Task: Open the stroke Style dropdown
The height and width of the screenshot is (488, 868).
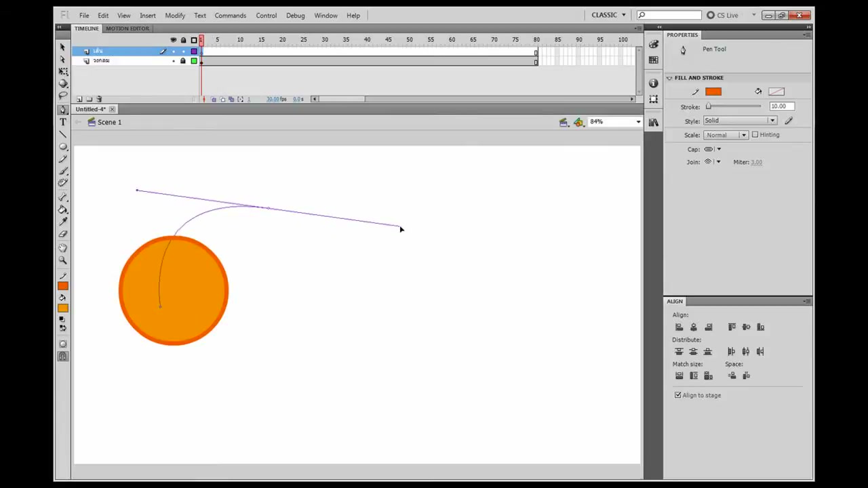Action: pos(739,121)
